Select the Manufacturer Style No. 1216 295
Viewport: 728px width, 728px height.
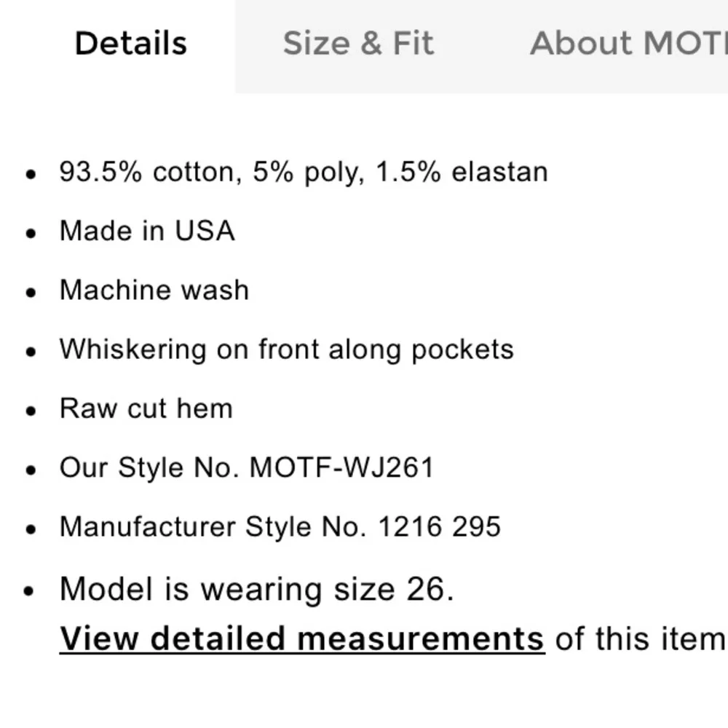click(x=282, y=526)
